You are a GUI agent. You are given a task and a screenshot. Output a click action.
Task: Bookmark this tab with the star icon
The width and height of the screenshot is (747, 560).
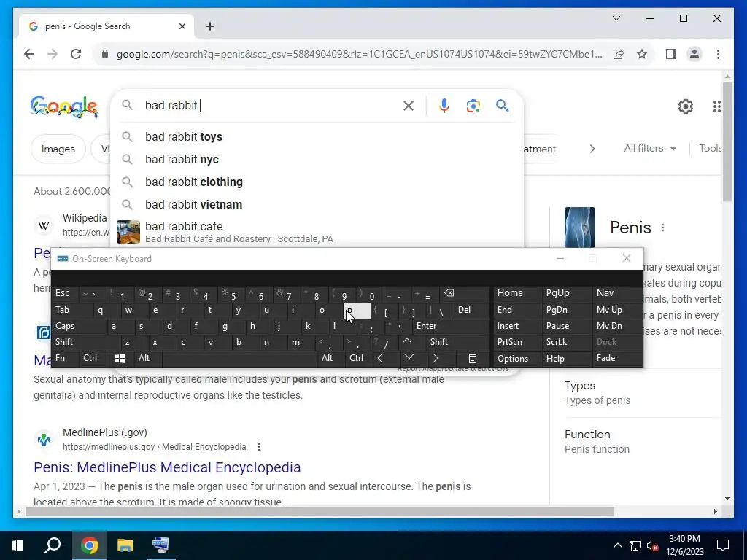tap(642, 54)
